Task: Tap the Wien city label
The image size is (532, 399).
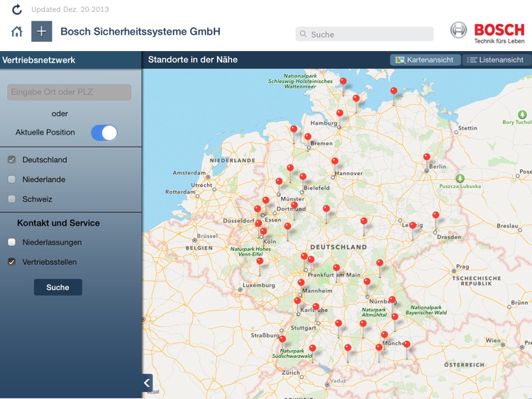Action: pyautogui.click(x=493, y=340)
